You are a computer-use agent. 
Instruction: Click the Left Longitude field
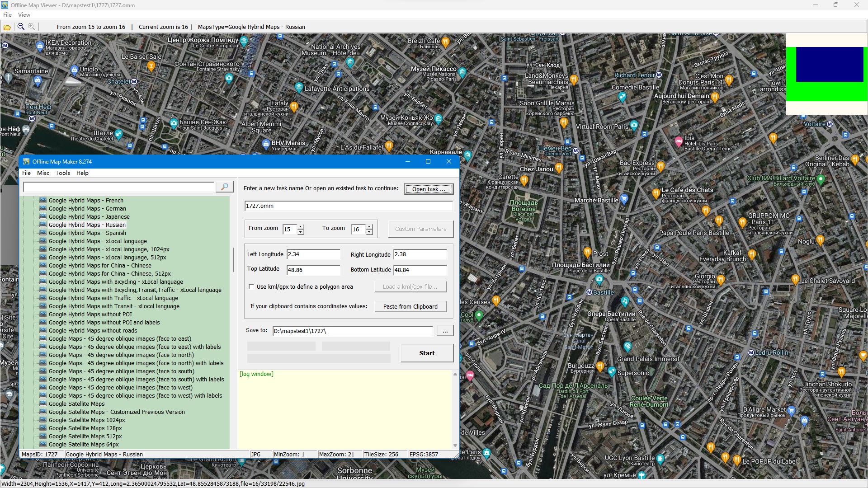pos(313,254)
